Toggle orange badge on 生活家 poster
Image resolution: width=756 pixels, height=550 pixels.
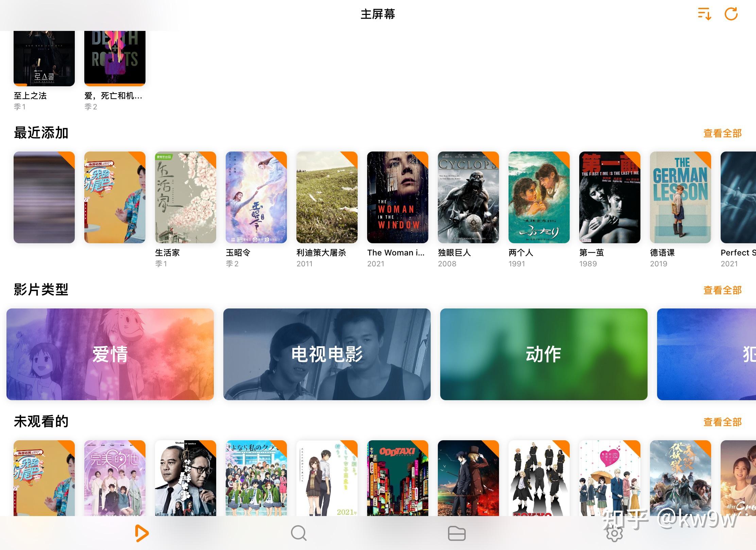209,157
